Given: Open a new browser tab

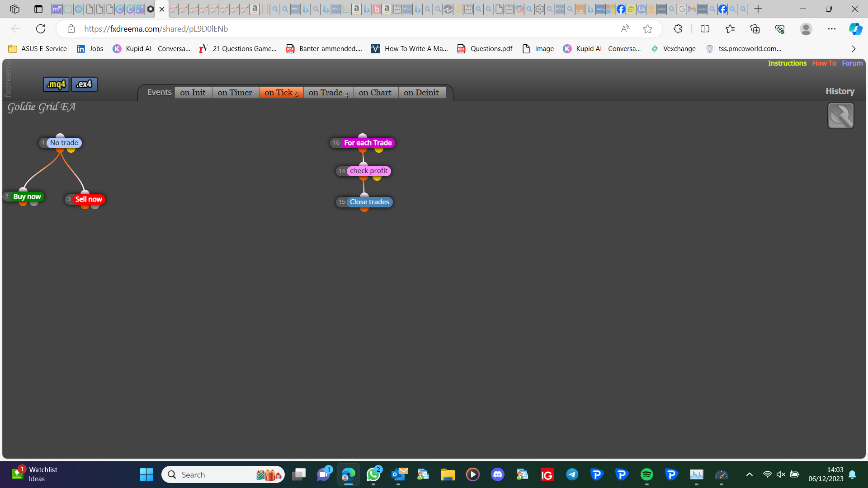Looking at the screenshot, I should point(758,9).
